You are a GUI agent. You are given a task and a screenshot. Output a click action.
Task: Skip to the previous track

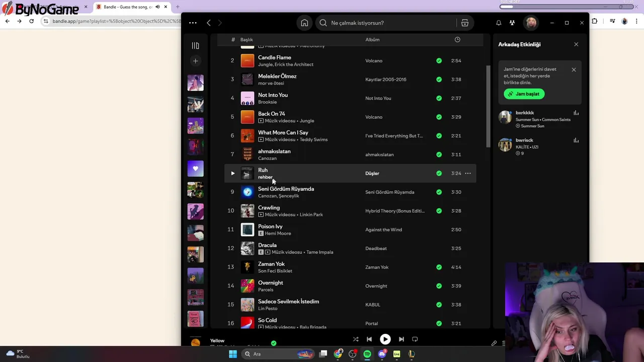(x=369, y=339)
